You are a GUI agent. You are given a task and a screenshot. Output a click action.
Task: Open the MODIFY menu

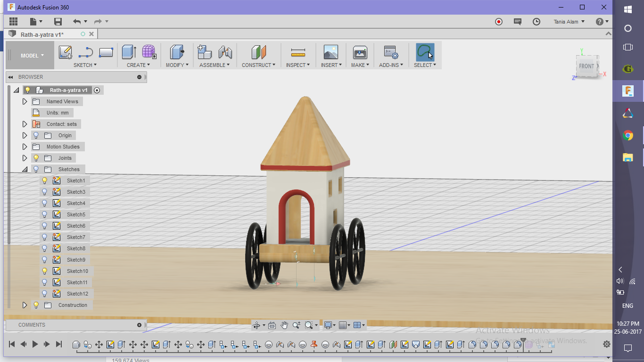177,65
